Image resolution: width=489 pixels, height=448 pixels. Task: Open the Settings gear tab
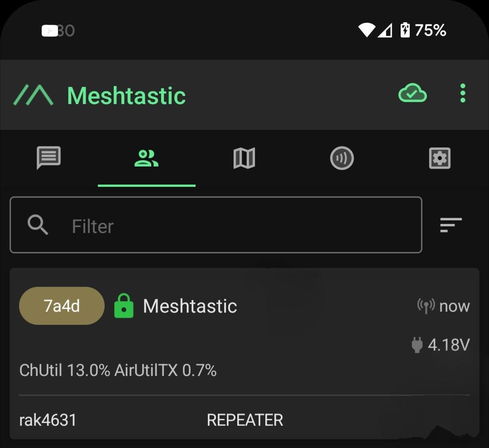pos(440,158)
